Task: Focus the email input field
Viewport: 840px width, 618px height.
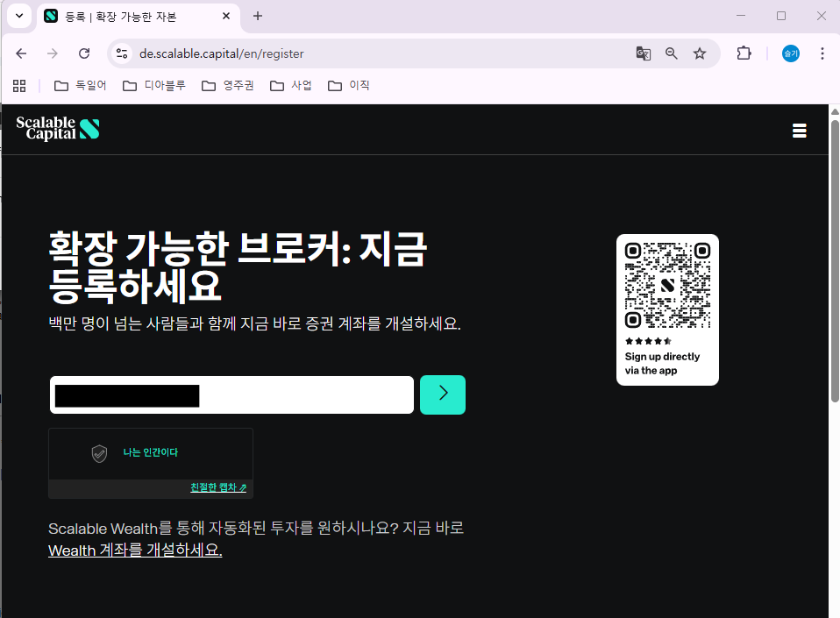Action: 231,394
